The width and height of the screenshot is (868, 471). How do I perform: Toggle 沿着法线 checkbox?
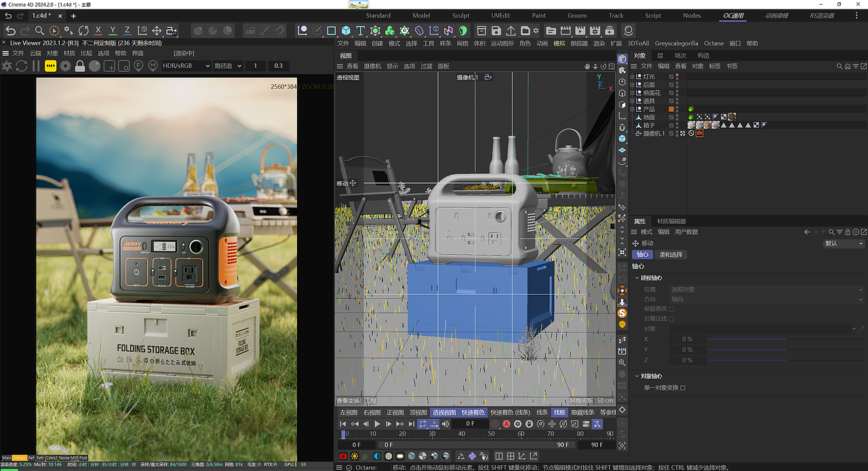click(x=671, y=319)
